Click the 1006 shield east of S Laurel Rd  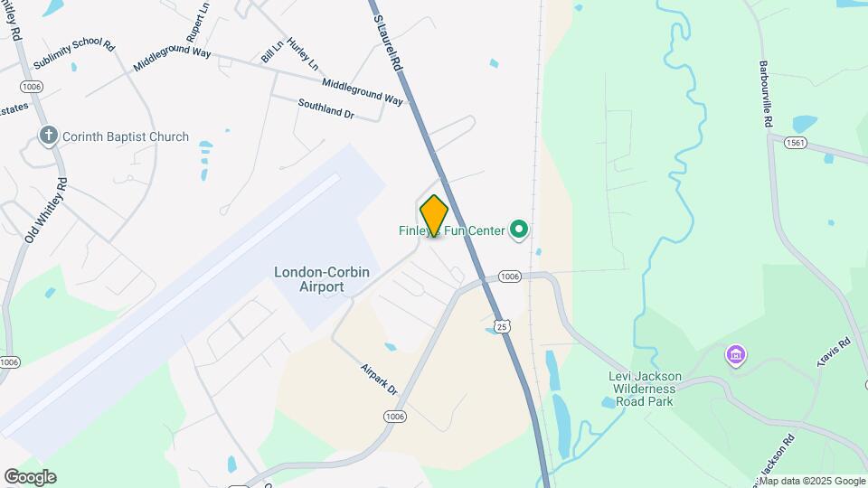coord(509,277)
